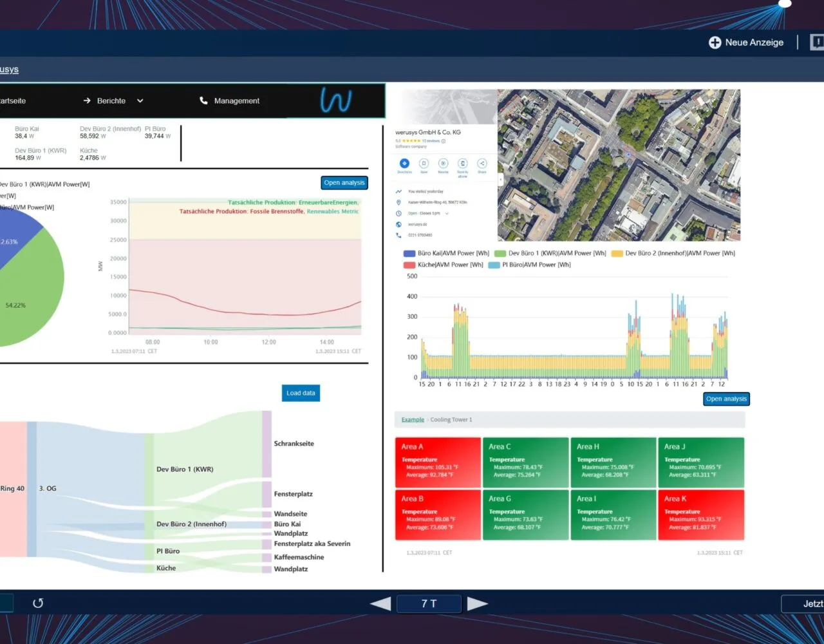Viewport: 824px width, 644px height.
Task: Click the Open analysis button above the line chart
Action: coord(344,183)
